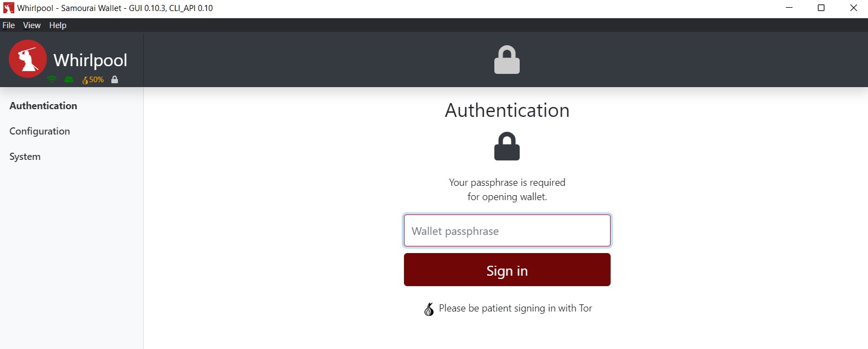Click the orange Tor 50% progress indicator
868x349 pixels.
[x=93, y=80]
